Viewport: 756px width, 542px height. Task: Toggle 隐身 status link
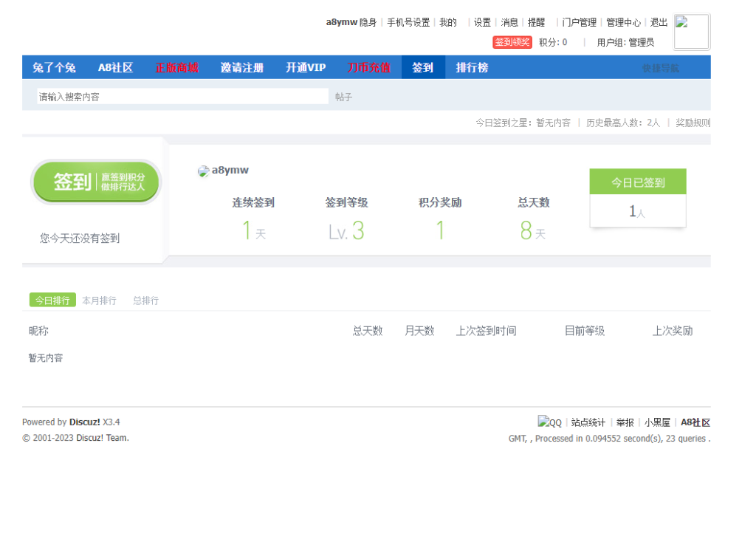[368, 22]
